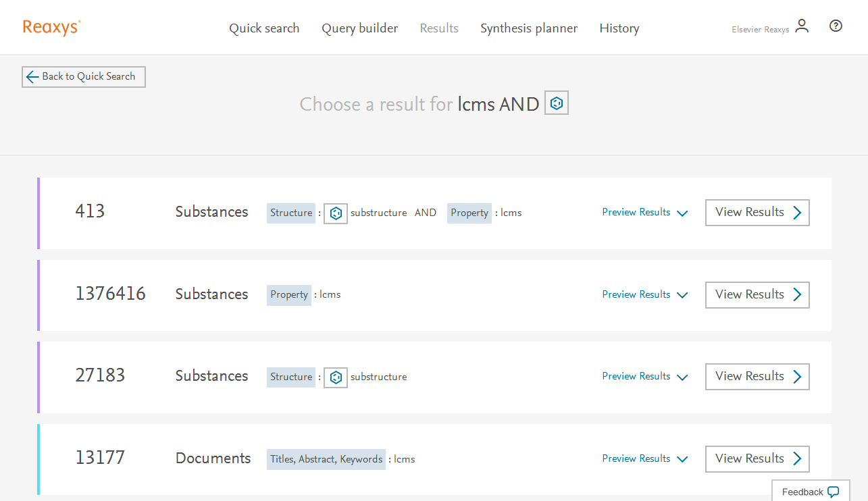Viewport: 868px width, 501px height.
Task: View Results for 13177 documents
Action: click(x=757, y=459)
